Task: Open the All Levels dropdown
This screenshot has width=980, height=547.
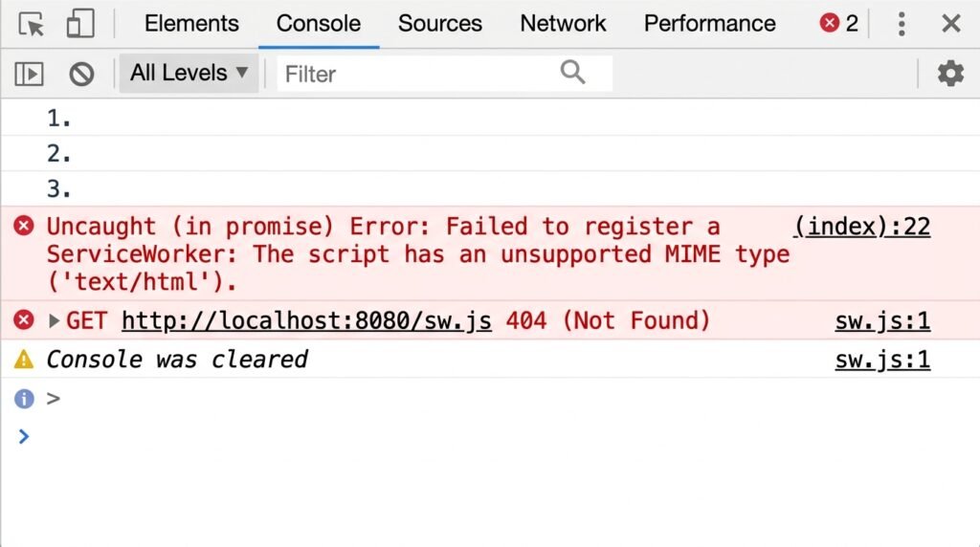Action: (x=189, y=73)
